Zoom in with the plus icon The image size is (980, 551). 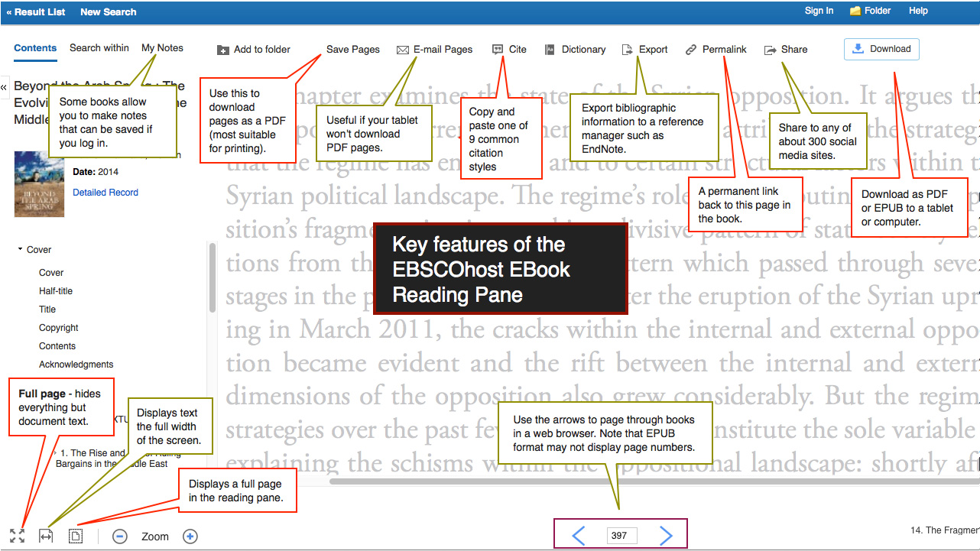click(190, 536)
